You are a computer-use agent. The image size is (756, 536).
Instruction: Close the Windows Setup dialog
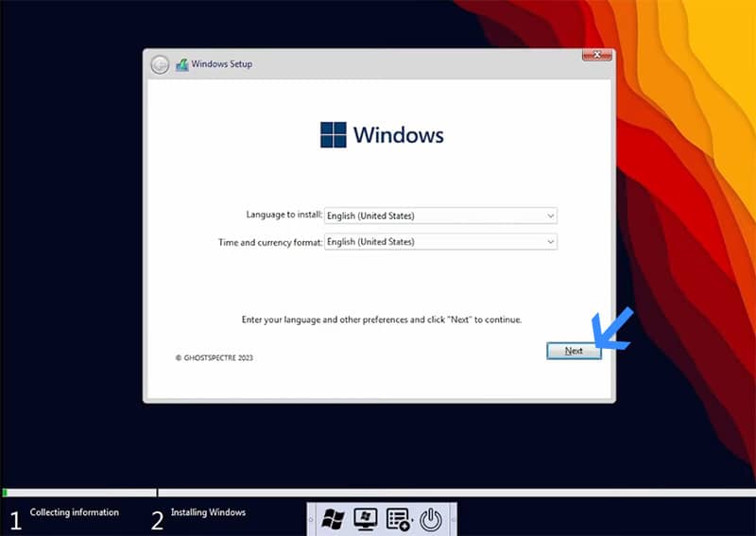(597, 55)
